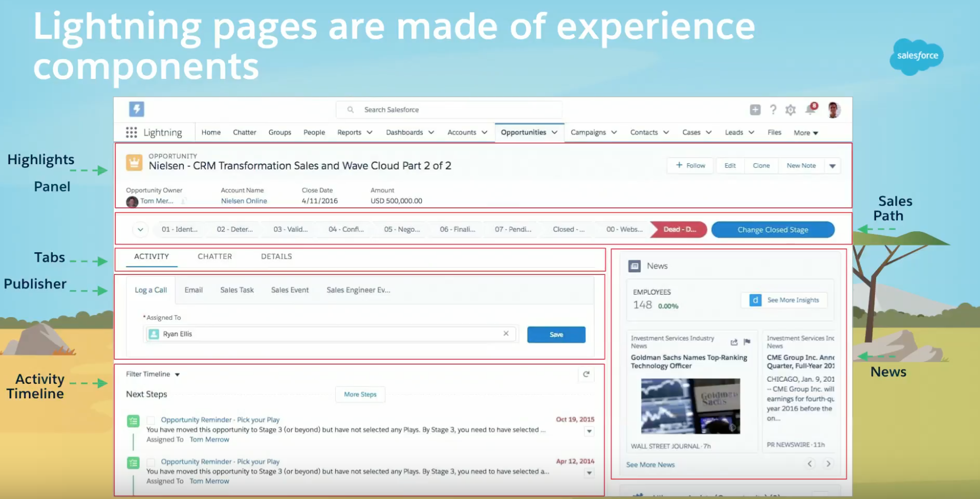Screen dimensions: 980x499
Task: Collapse the sales path chevron
Action: (140, 230)
